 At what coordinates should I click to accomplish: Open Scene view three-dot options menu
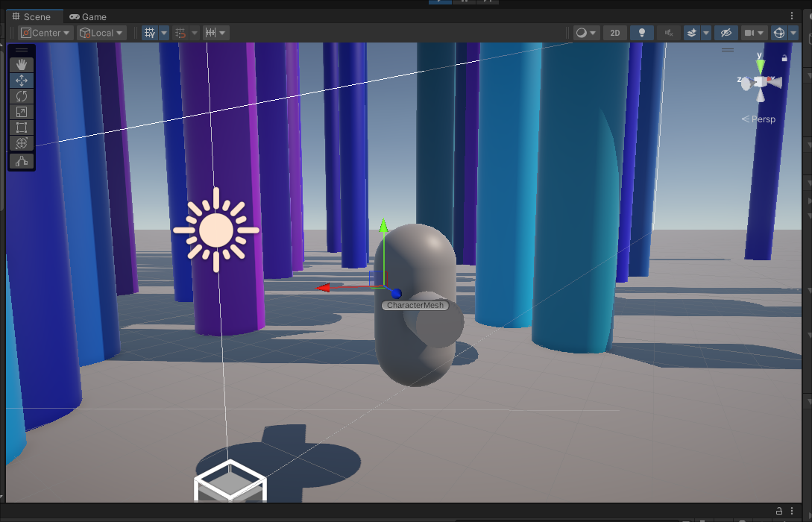click(792, 16)
